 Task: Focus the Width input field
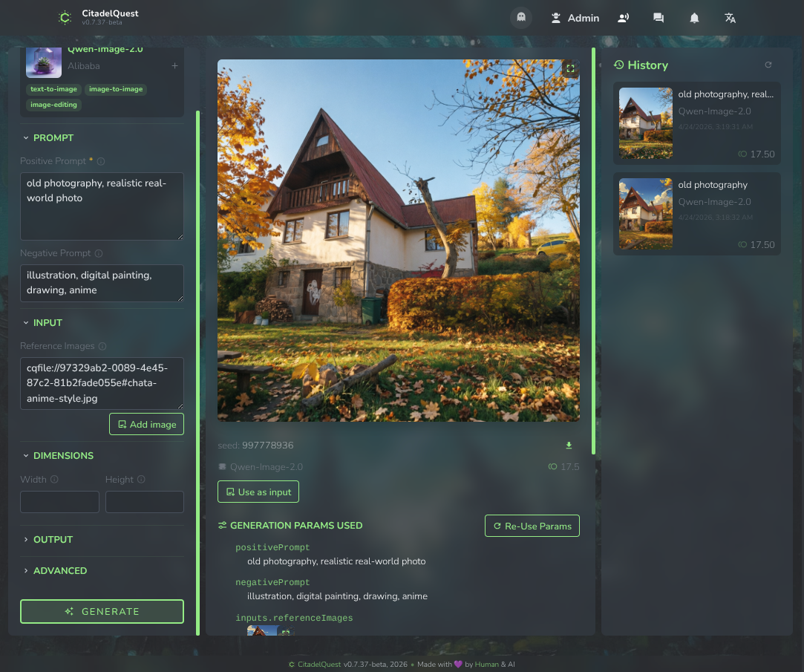[x=59, y=502]
